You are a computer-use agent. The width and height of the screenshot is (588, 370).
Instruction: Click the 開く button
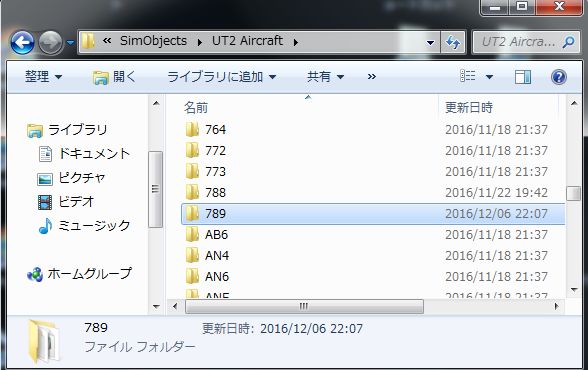[x=114, y=77]
